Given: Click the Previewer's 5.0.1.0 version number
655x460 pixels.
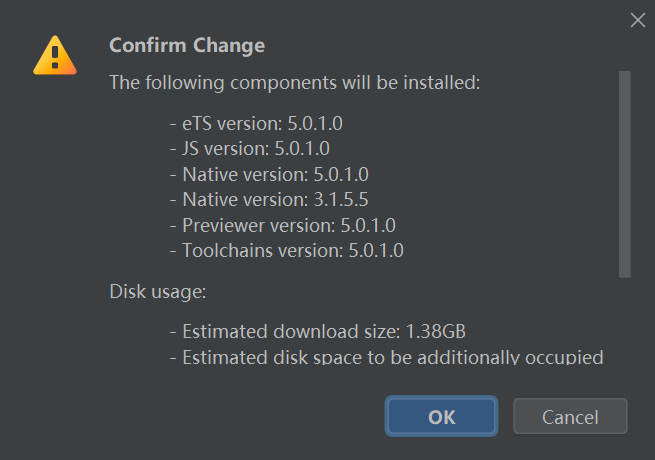Looking at the screenshot, I should click(x=375, y=225).
